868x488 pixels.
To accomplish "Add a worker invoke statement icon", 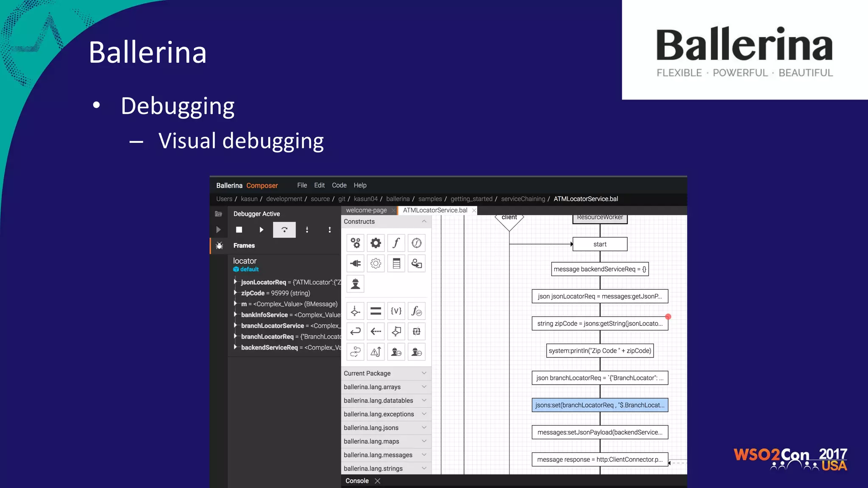I will 396,352.
